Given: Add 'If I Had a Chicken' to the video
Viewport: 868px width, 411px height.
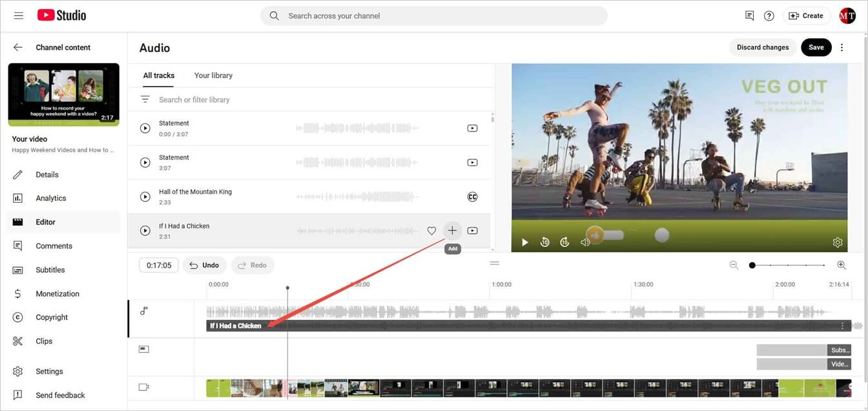Looking at the screenshot, I should tap(452, 230).
